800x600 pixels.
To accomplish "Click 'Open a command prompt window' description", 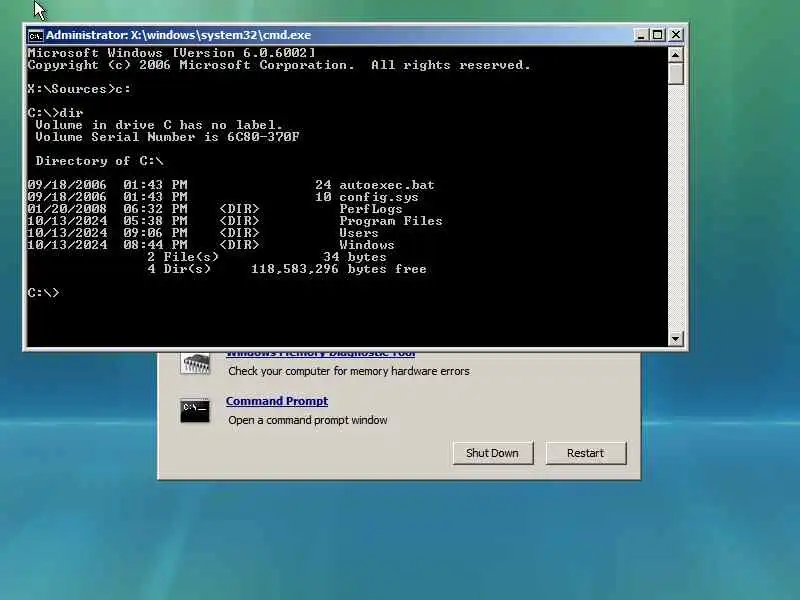I will tap(308, 420).
